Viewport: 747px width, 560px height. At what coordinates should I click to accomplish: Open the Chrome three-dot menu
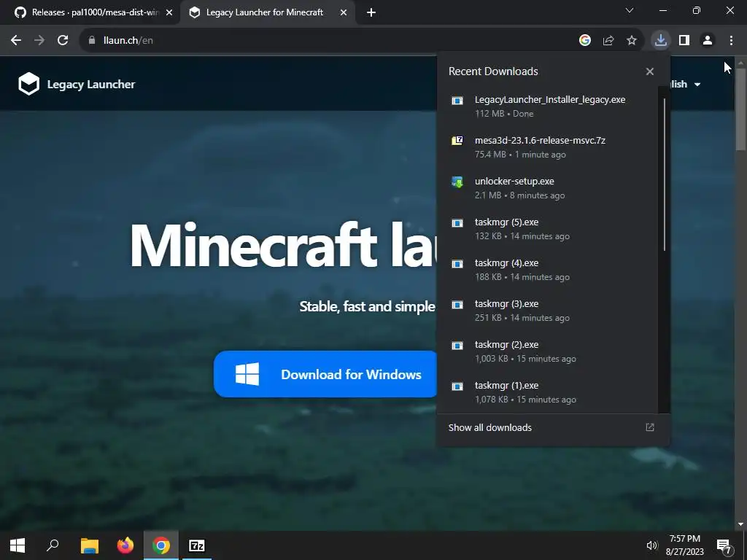point(731,41)
